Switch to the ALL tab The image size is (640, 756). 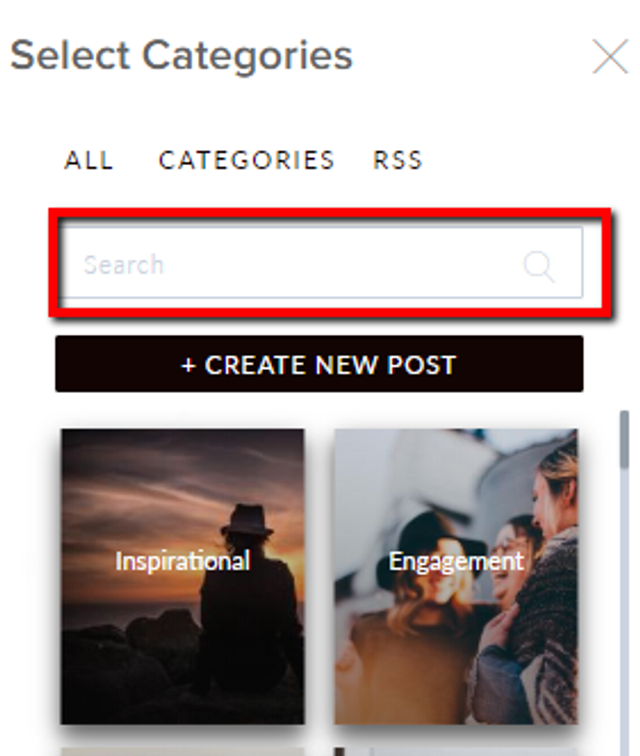(x=89, y=160)
